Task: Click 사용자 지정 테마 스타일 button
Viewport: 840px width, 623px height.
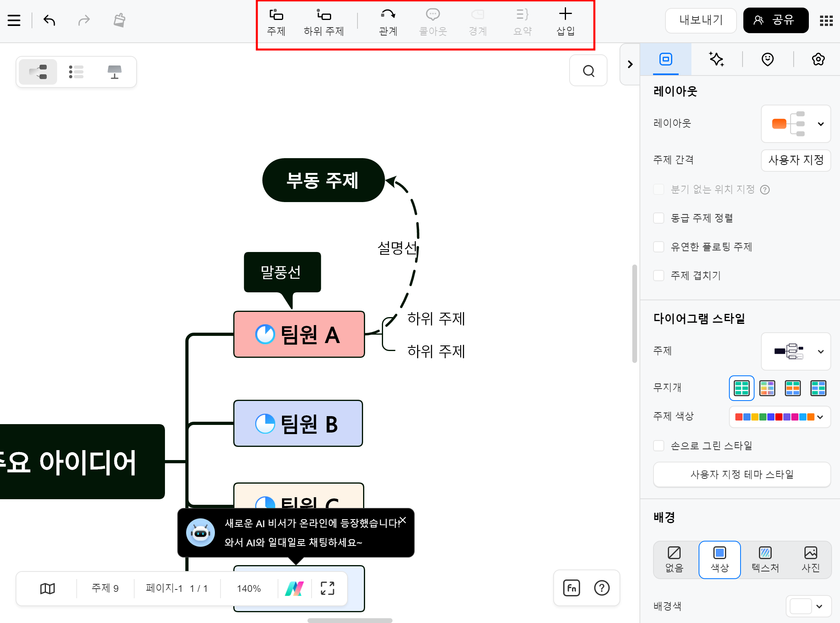Action: tap(742, 474)
